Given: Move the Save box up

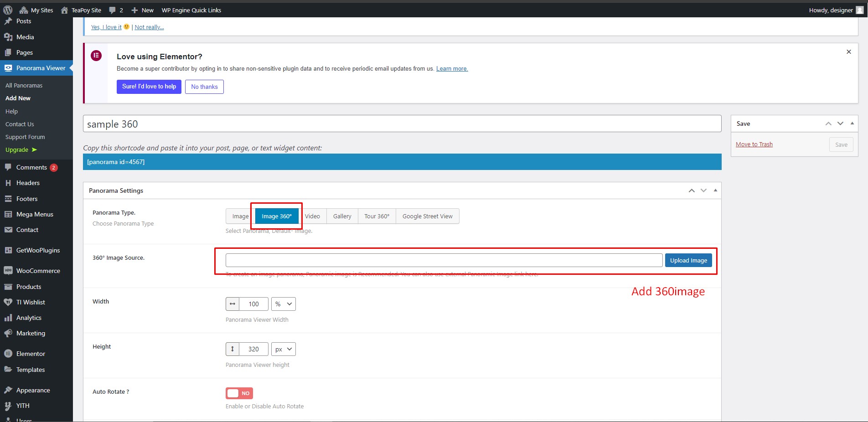Looking at the screenshot, I should click(828, 124).
